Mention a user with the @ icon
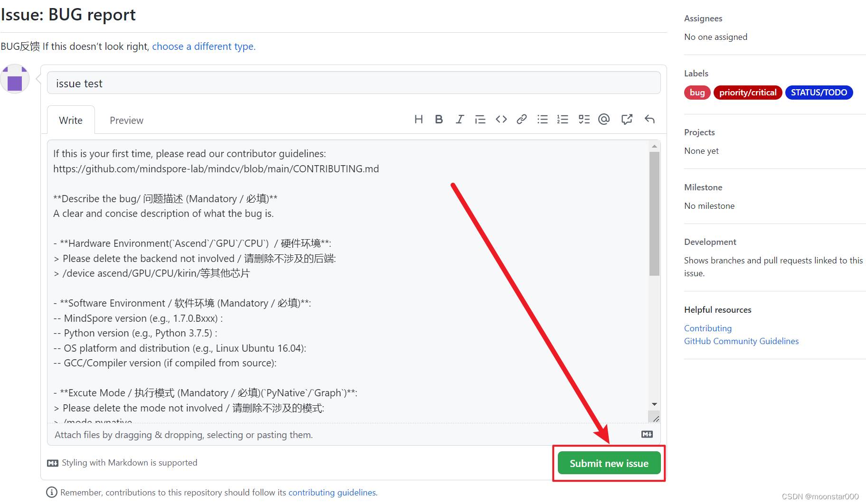 pos(604,119)
